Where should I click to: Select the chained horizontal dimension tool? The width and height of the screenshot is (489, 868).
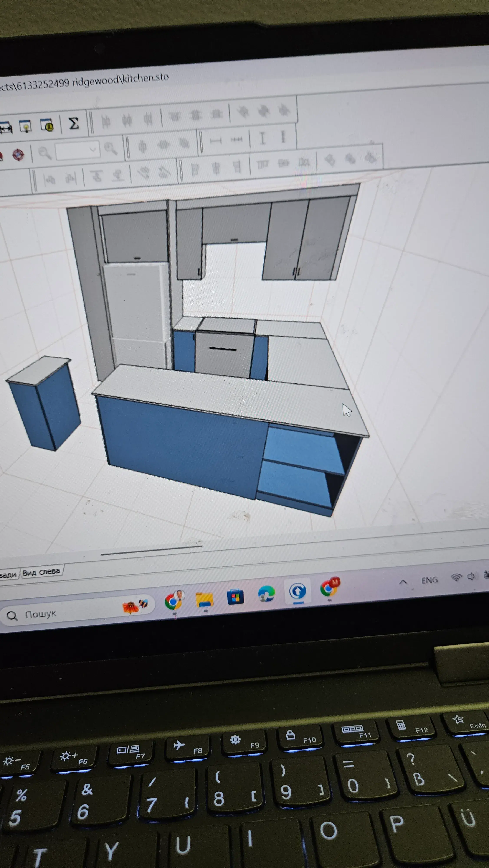[236, 139]
